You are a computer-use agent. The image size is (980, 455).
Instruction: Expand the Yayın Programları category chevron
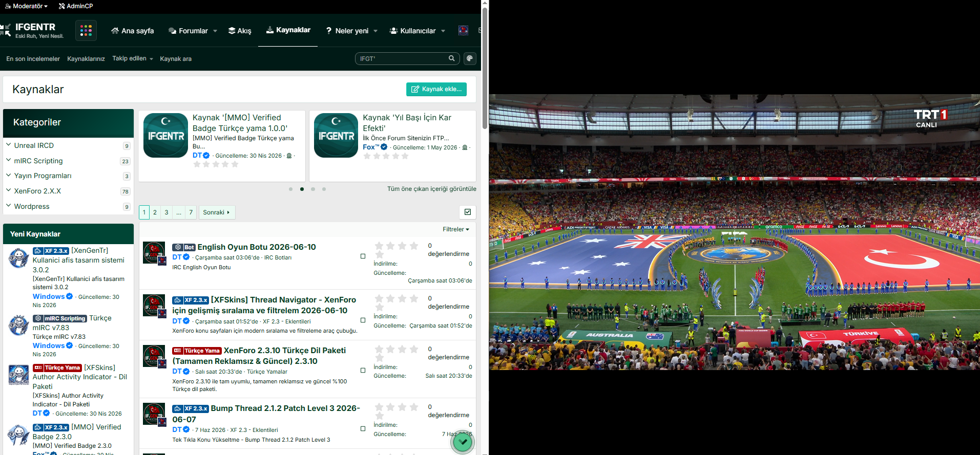[x=8, y=175]
